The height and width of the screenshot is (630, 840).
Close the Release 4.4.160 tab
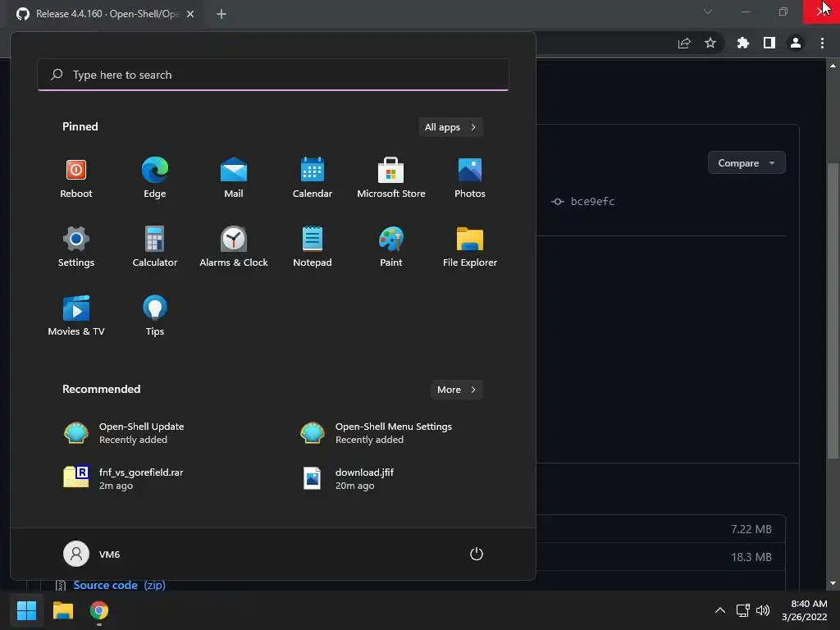190,14
